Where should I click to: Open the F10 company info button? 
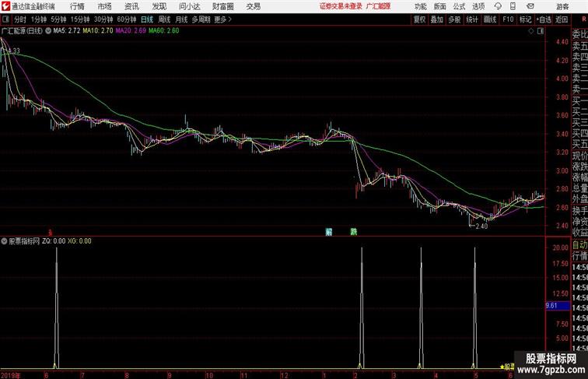pyautogui.click(x=508, y=19)
